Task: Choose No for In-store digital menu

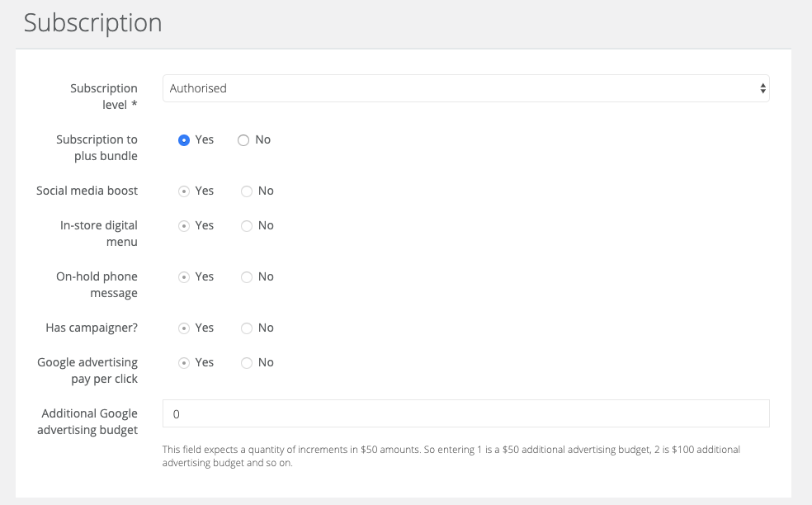Action: tap(247, 226)
